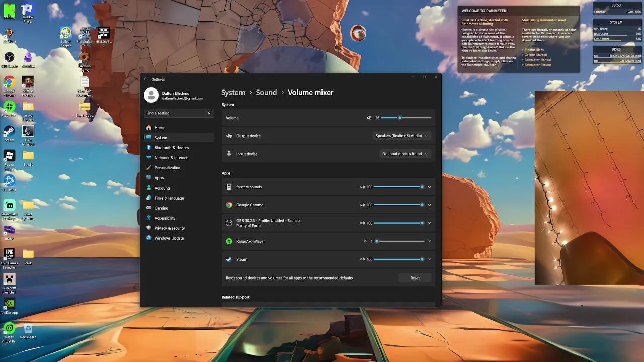Screen dimensions: 644x362
Task: Open Rainmeter Finding Skins link
Action: click(x=534, y=50)
